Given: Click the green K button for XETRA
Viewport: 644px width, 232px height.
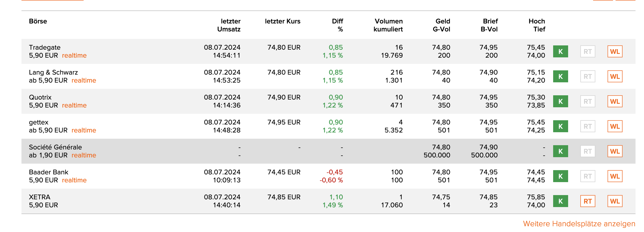Looking at the screenshot, I should (560, 201).
